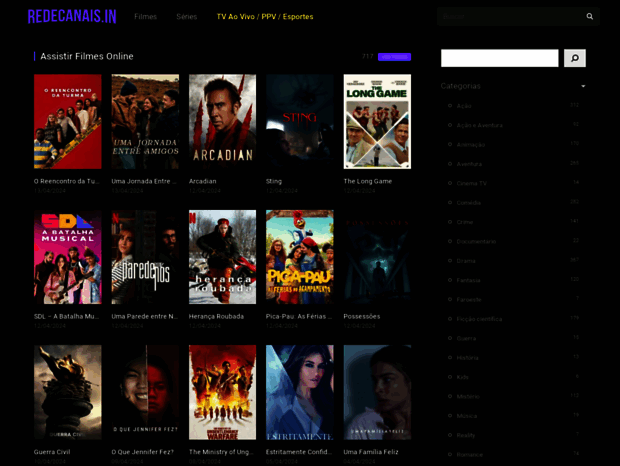Open the Pica-Pau movie poster
The image size is (620, 466).
[300, 257]
